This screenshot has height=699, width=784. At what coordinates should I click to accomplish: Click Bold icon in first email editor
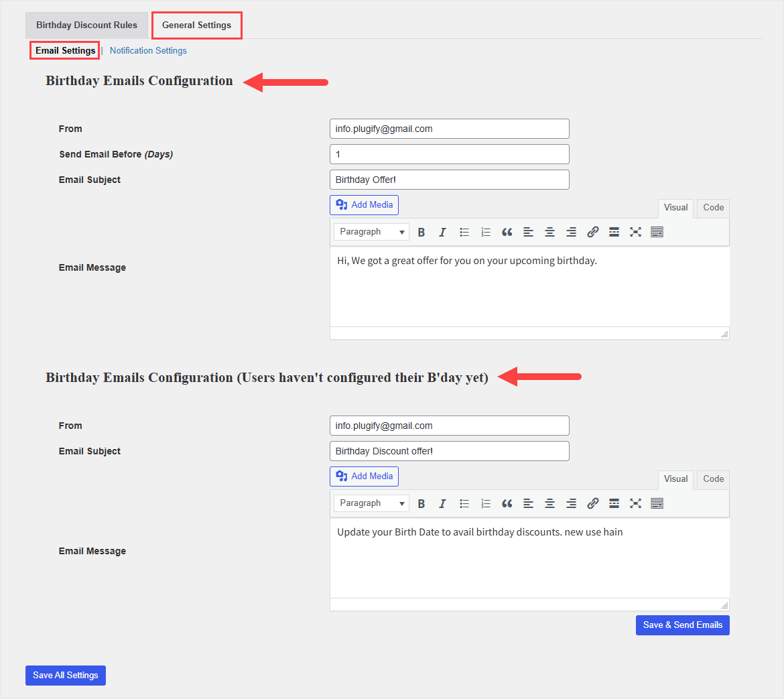[x=421, y=232]
